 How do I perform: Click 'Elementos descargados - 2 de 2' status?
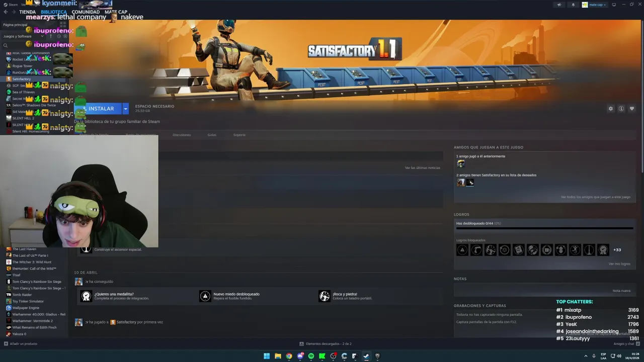click(329, 344)
